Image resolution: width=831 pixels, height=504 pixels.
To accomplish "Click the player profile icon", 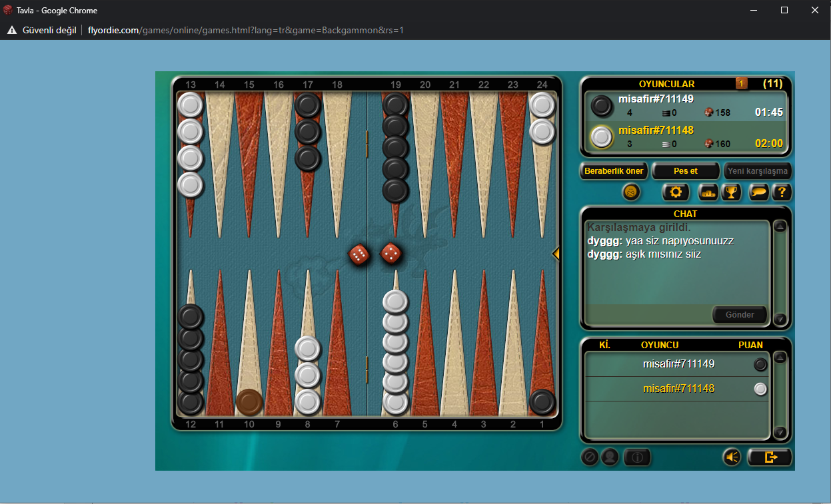I will [610, 457].
